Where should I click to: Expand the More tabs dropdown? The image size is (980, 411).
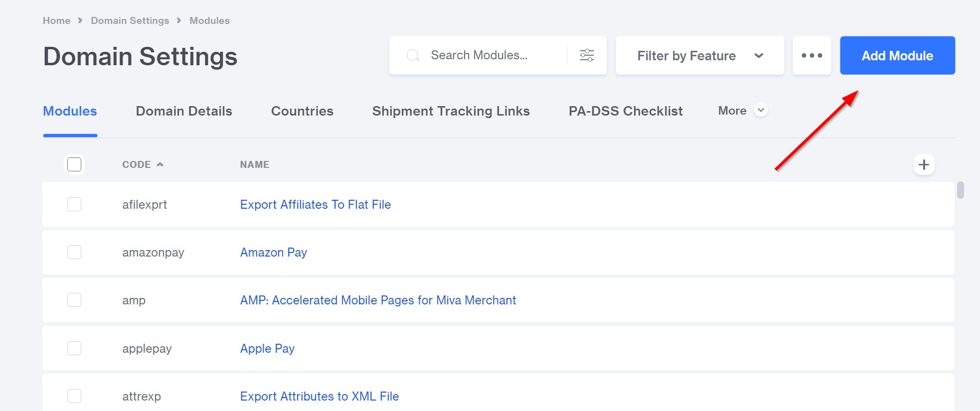pos(761,110)
